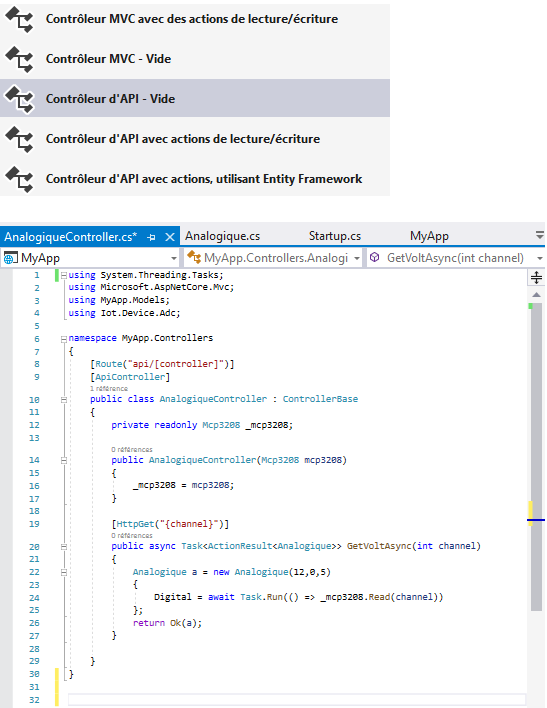
Task: Click icon beside 'Contrôleur d'API - Vide'
Action: pyautogui.click(x=19, y=99)
